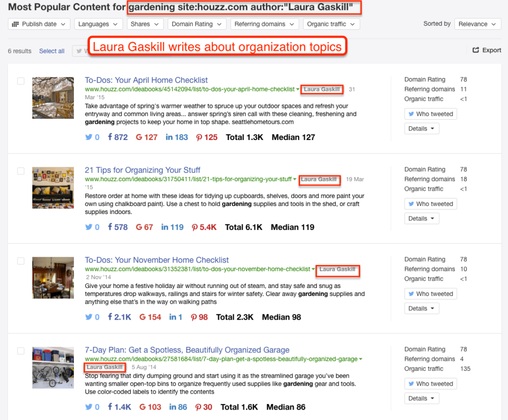Click the April checklist houzz.com URL
Screen dimensions: 508x420
tap(190, 89)
